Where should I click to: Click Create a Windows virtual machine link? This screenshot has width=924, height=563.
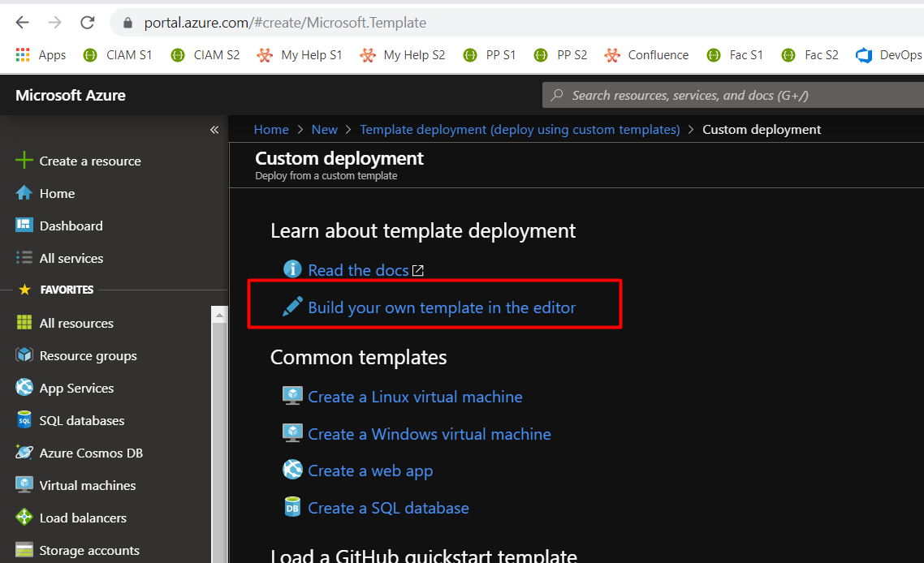pos(430,434)
